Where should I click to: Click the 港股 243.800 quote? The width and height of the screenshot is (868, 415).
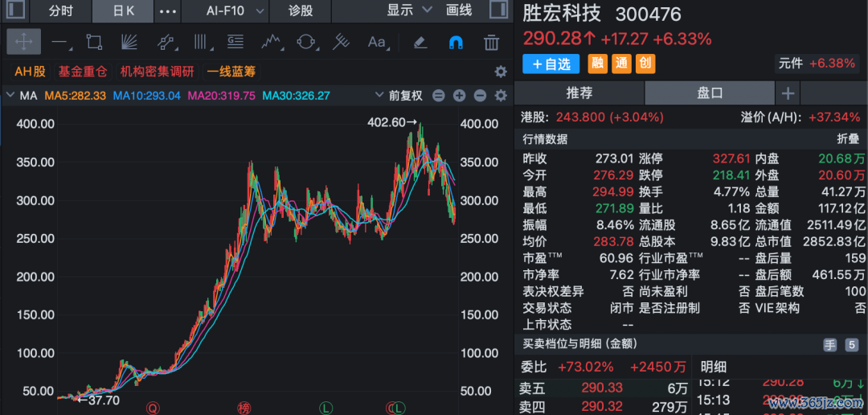click(592, 117)
